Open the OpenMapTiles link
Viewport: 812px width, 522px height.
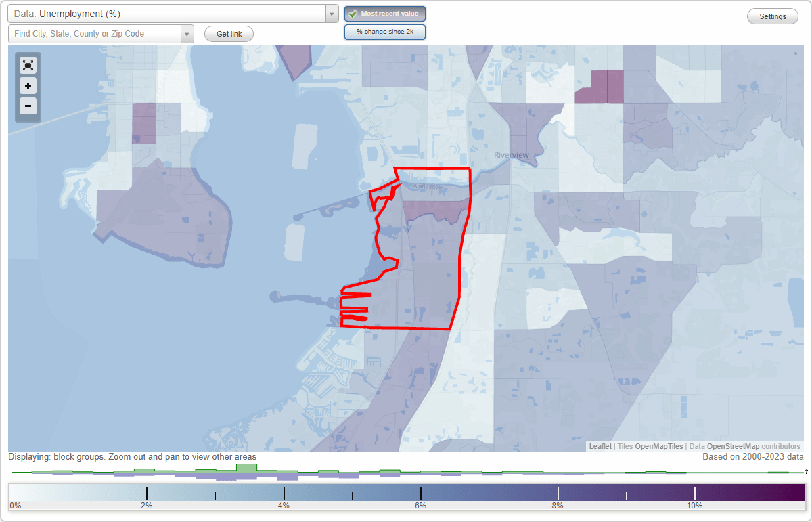[x=658, y=446]
